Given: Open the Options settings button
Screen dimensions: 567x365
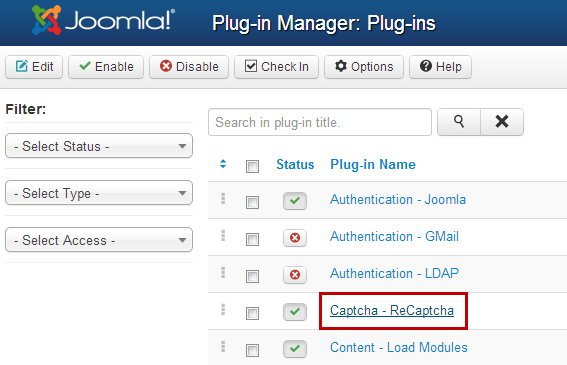Looking at the screenshot, I should click(364, 67).
